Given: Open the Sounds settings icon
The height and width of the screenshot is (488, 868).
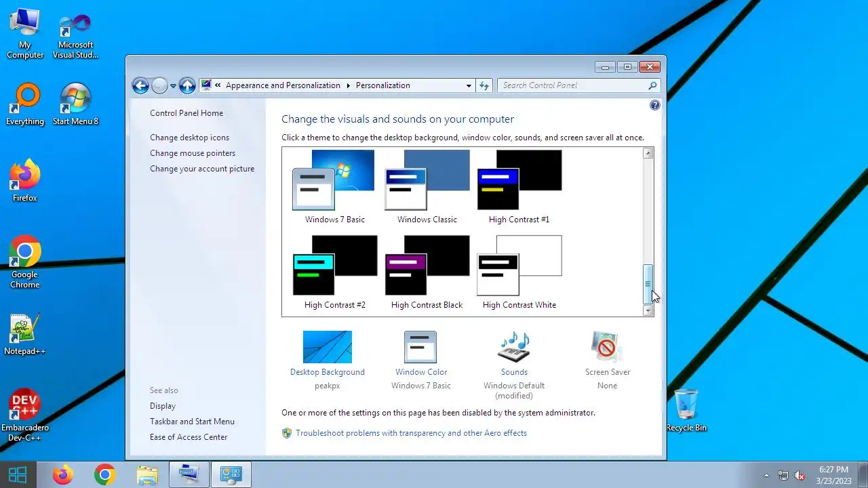Looking at the screenshot, I should pyautogui.click(x=514, y=347).
